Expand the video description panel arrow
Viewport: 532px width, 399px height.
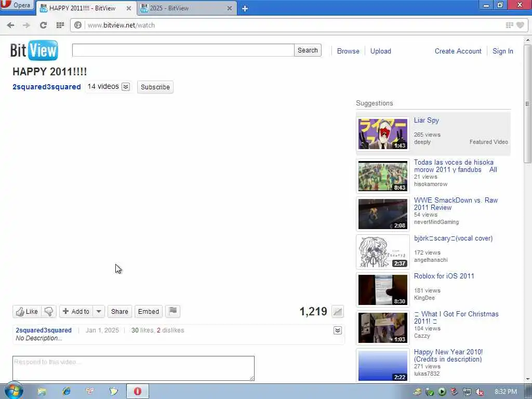[x=338, y=330]
